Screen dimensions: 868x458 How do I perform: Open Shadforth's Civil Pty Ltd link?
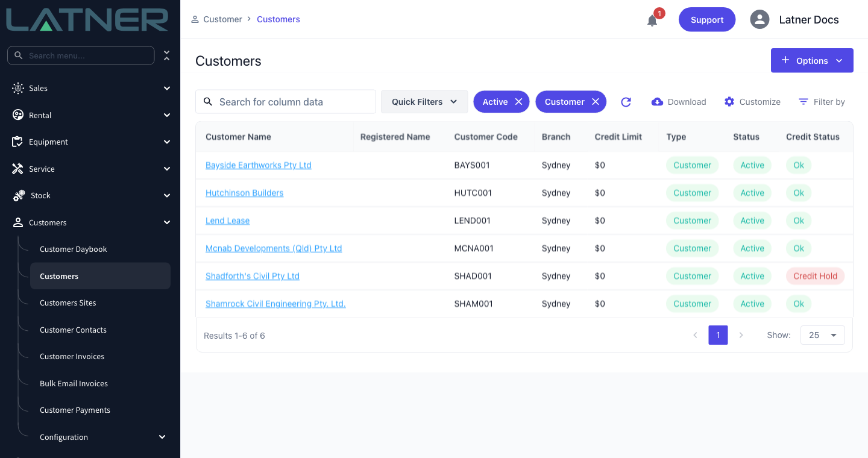coord(253,276)
